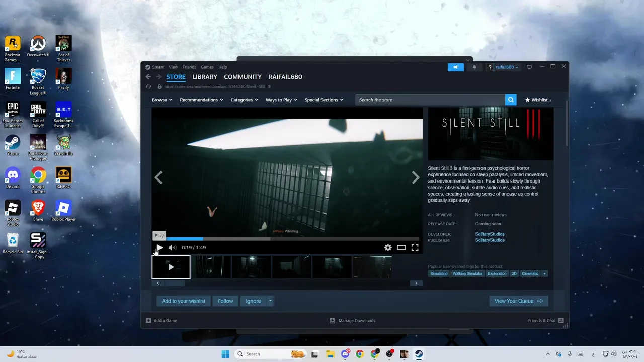
Task: Select the Cinematic tag
Action: pos(530,273)
